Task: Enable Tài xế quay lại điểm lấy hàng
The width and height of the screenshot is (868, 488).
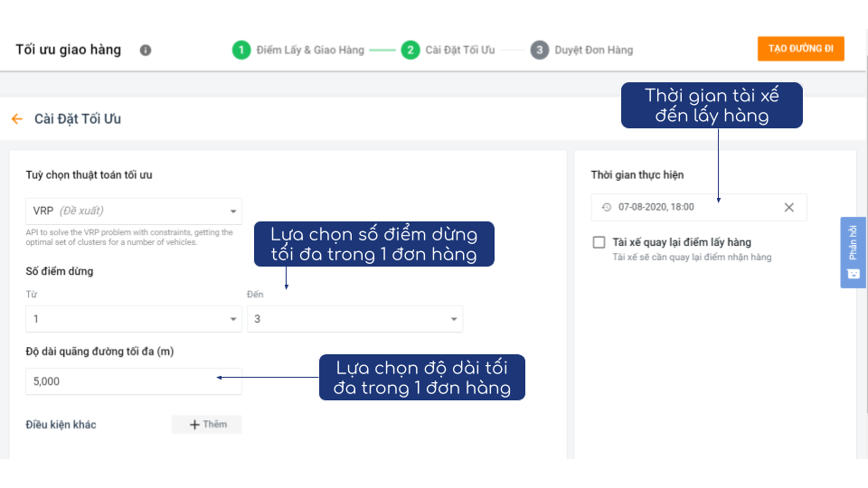Action: (x=599, y=242)
